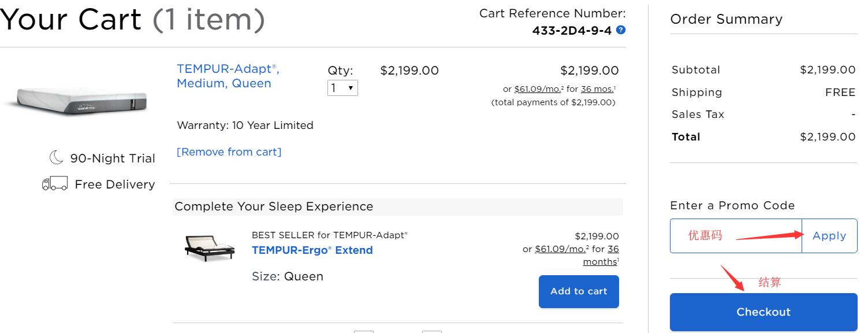Click the mattress 36 mos. term link

(597, 90)
